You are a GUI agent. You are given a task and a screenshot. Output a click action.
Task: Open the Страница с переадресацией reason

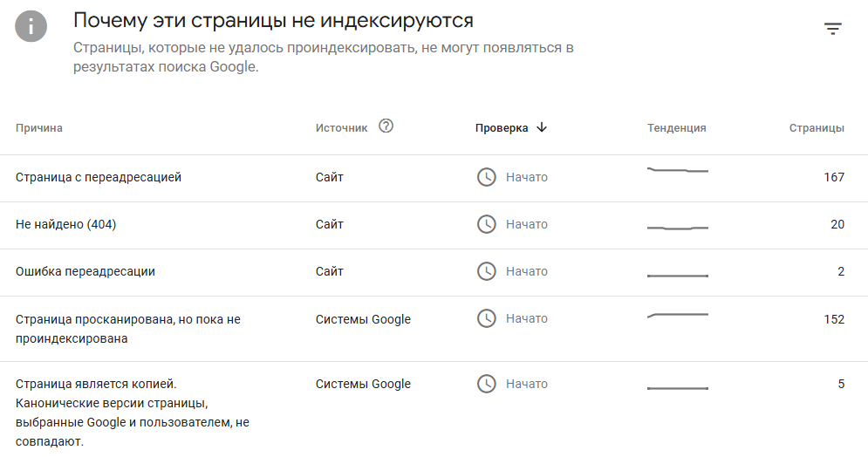coord(99,177)
